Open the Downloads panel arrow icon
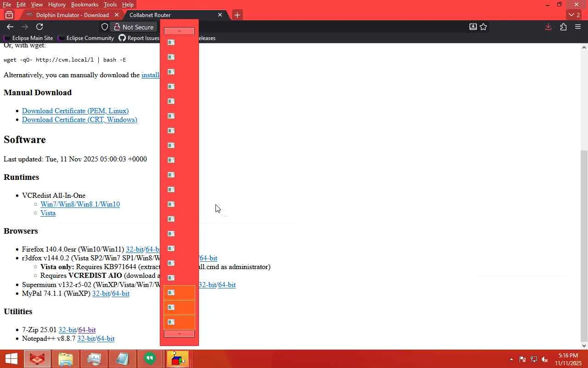This screenshot has width=588, height=368. 548,27
